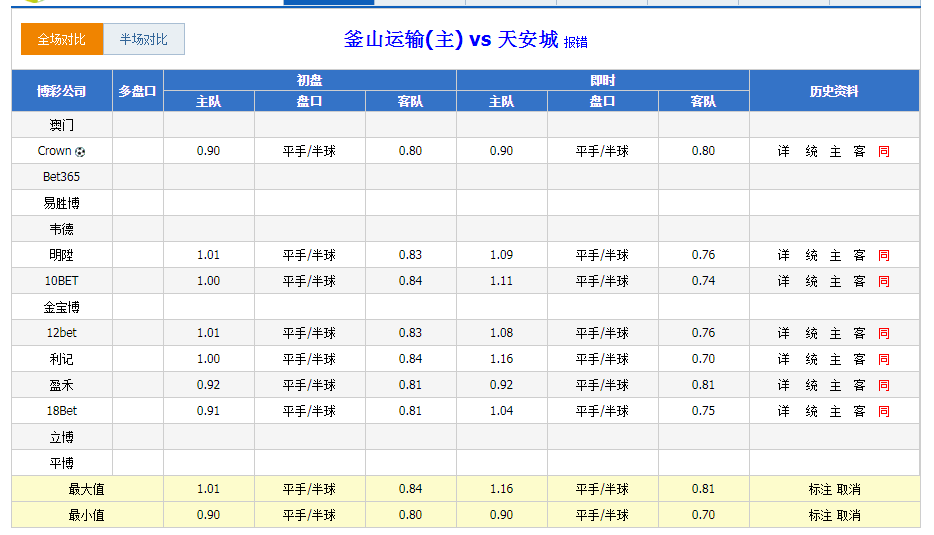Select the 10BET row label

tap(61, 281)
